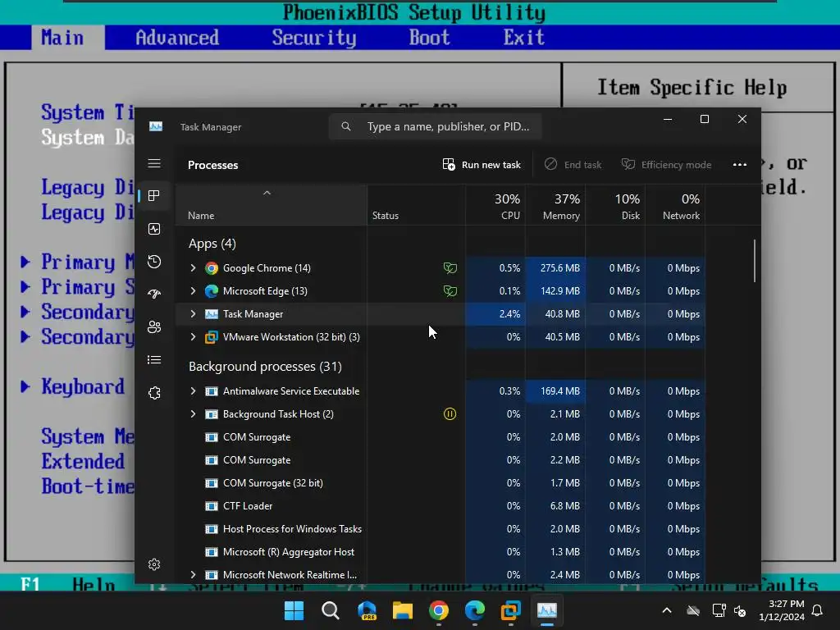This screenshot has height=630, width=840.
Task: Click the muted volume icon in system tray
Action: coord(741,610)
